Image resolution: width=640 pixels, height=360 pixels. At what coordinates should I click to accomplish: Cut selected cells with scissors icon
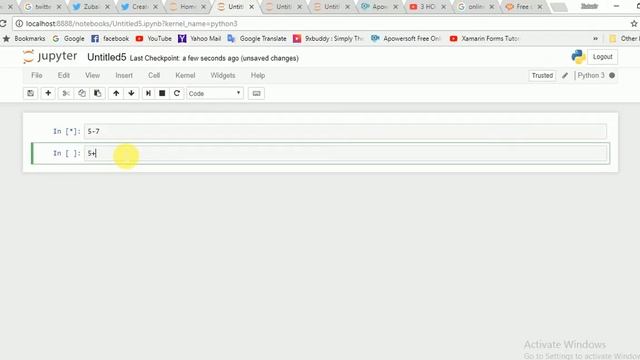66,93
